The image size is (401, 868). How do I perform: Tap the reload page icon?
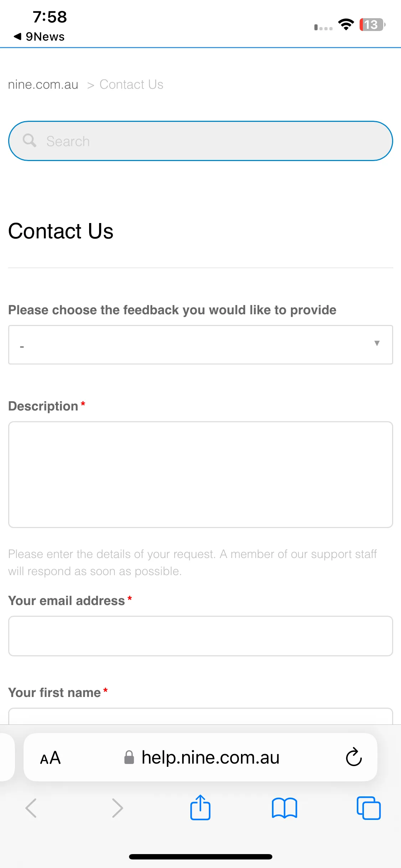click(x=354, y=757)
